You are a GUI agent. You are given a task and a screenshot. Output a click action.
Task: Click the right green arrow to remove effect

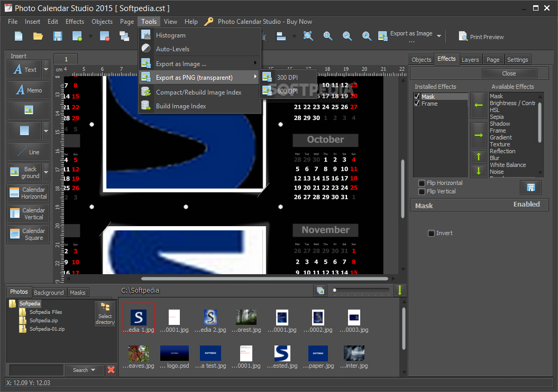coord(479,135)
